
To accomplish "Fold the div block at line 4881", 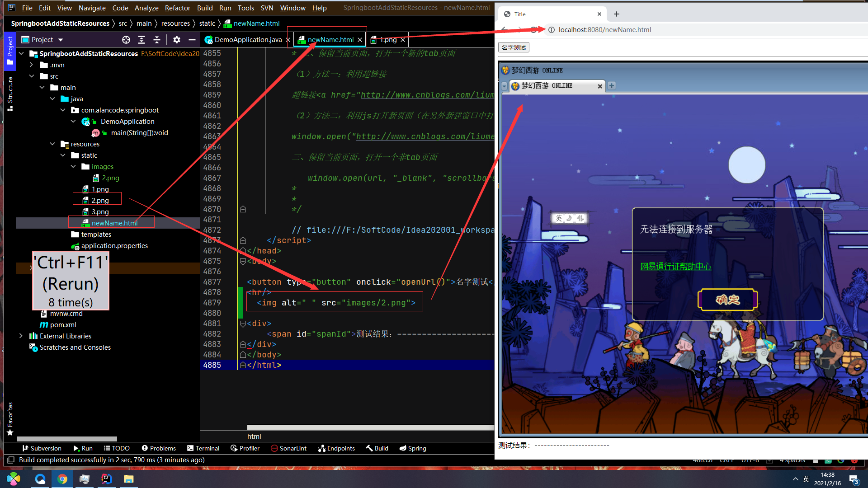I will [243, 324].
